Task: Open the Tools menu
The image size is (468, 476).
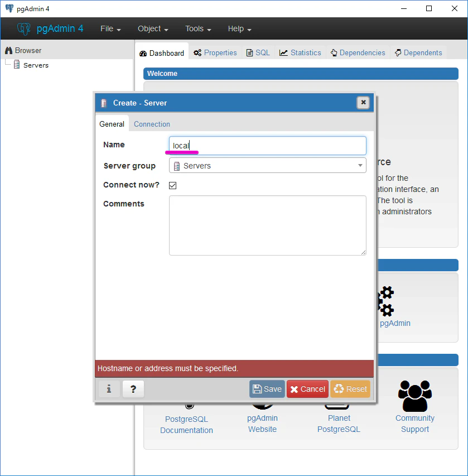Action: pyautogui.click(x=198, y=28)
